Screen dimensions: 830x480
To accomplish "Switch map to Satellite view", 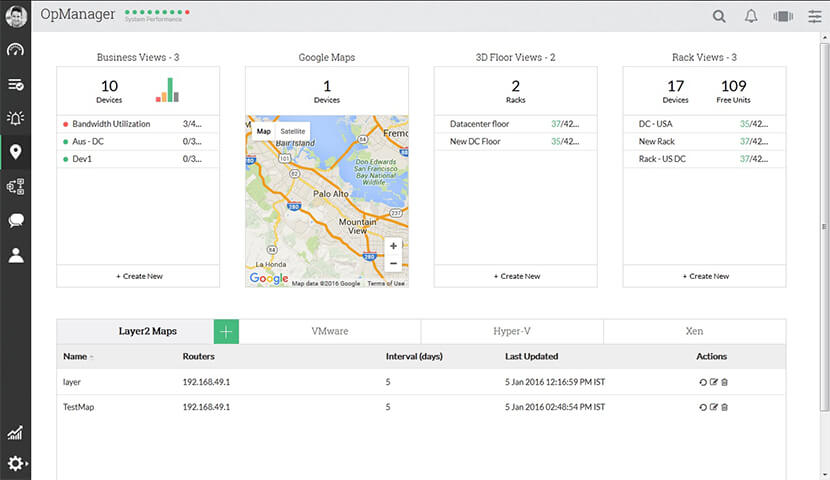I will (x=292, y=131).
